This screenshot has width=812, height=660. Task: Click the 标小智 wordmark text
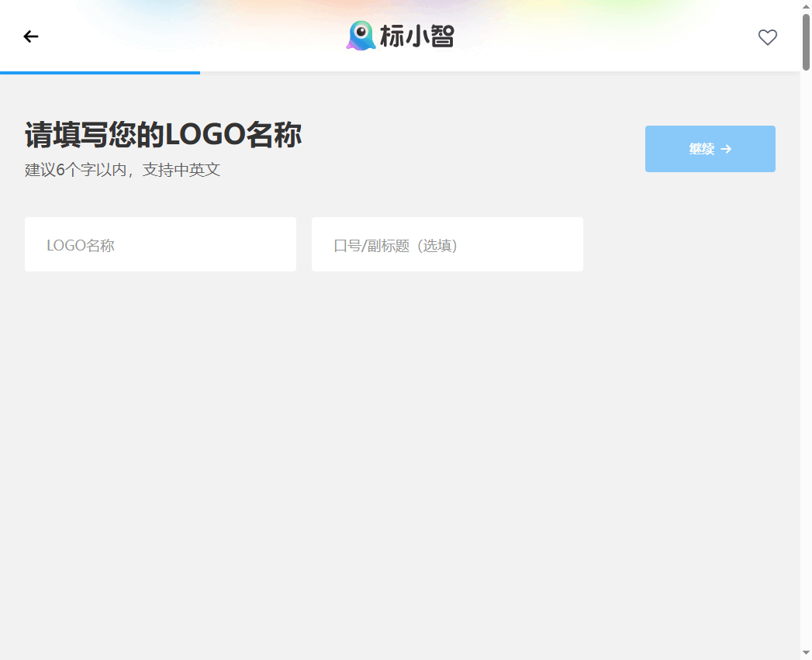point(416,36)
